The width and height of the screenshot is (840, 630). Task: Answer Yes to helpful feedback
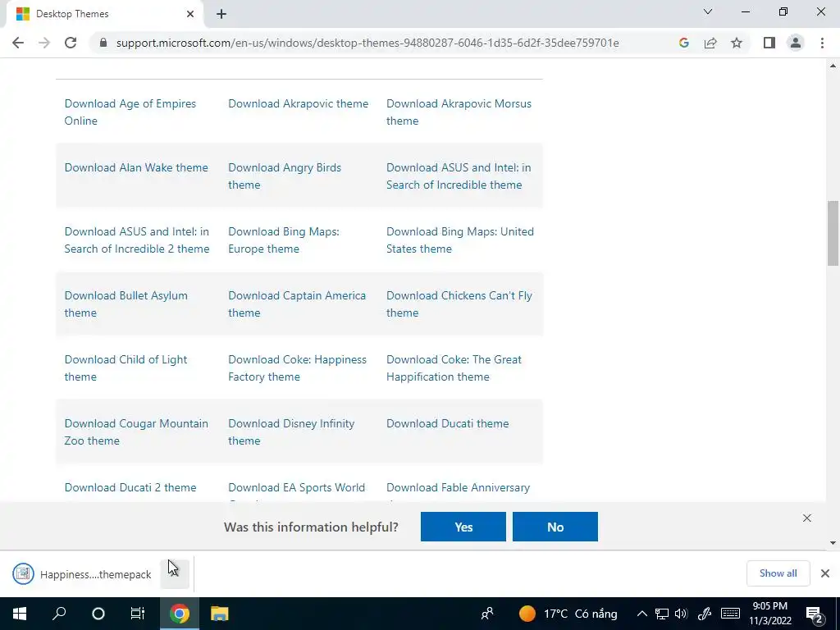pyautogui.click(x=463, y=527)
